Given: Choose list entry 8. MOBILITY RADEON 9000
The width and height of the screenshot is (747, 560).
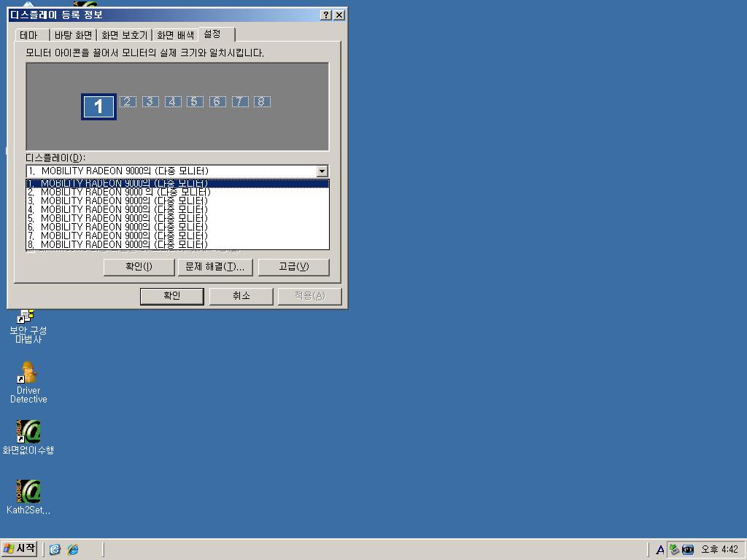Looking at the screenshot, I should [177, 244].
